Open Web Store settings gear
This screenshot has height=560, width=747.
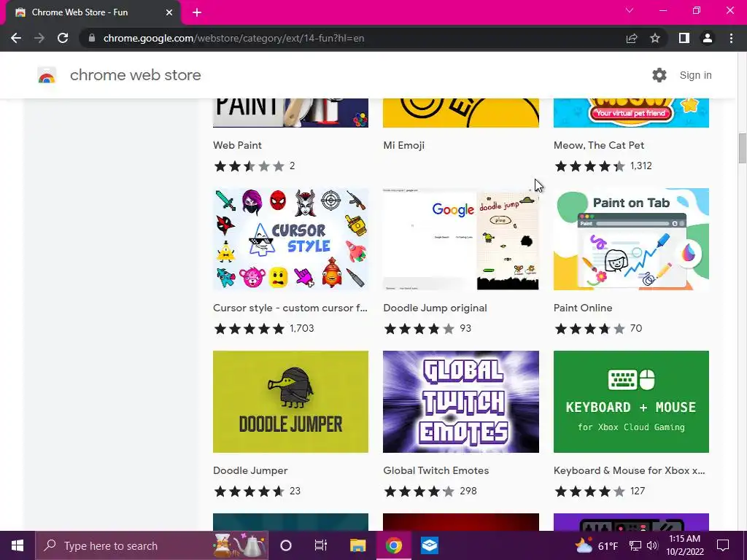click(659, 75)
